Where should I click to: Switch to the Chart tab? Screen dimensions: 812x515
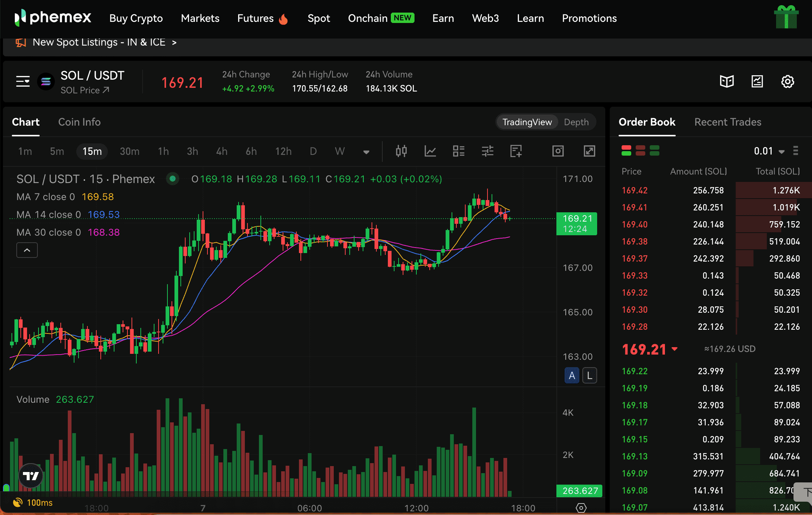point(26,122)
